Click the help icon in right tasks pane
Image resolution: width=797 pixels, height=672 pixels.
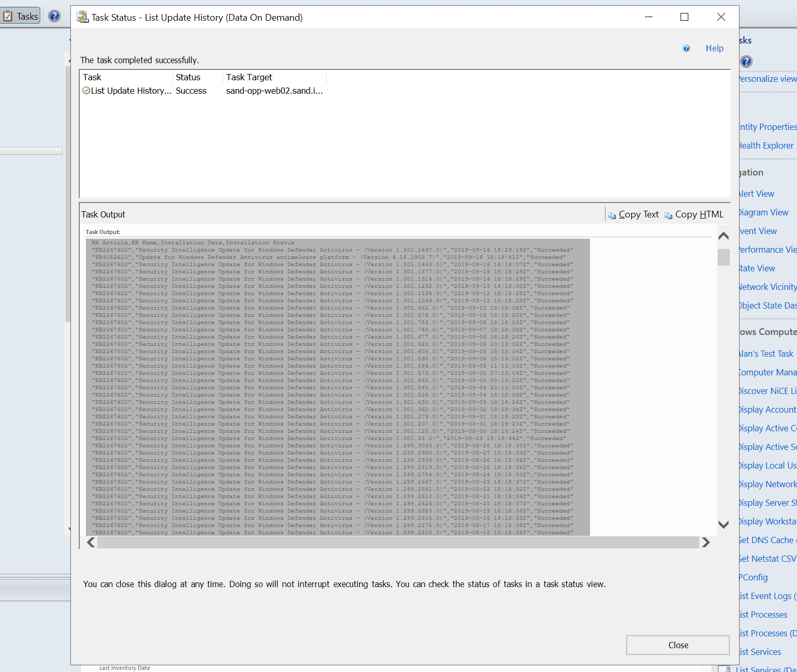point(746,62)
